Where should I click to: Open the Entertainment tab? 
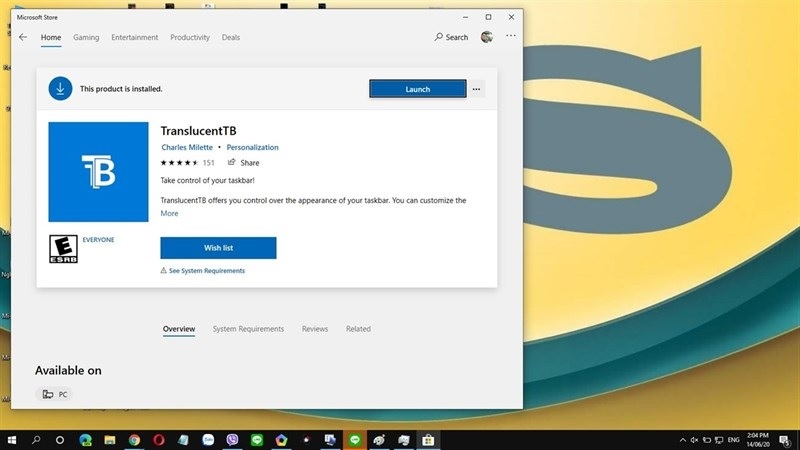click(x=135, y=37)
